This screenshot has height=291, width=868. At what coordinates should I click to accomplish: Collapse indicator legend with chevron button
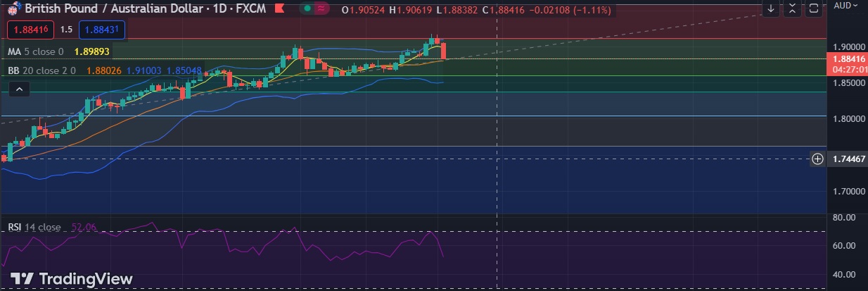coord(19,89)
